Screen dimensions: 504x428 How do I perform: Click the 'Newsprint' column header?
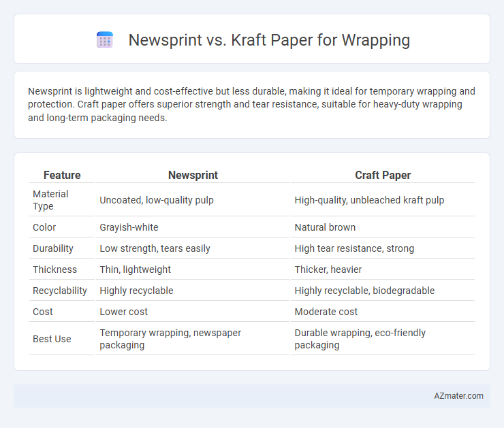[x=193, y=175]
